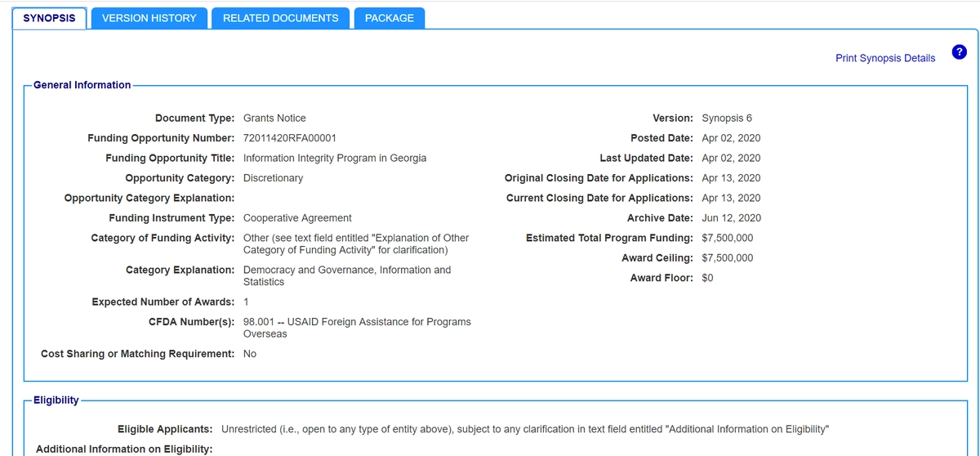The width and height of the screenshot is (980, 456).
Task: Open the Related Documents tab
Action: coord(280,18)
